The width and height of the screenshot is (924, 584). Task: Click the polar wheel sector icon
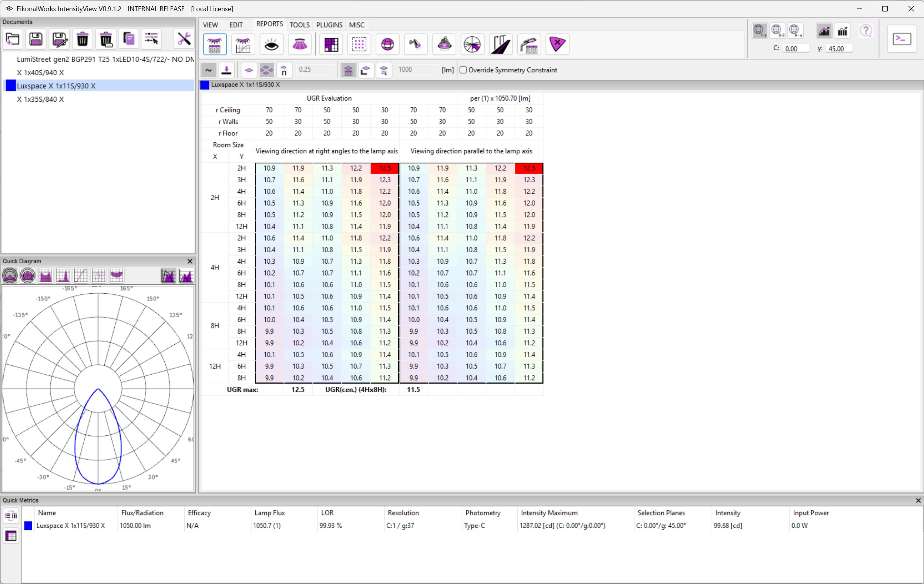point(472,44)
